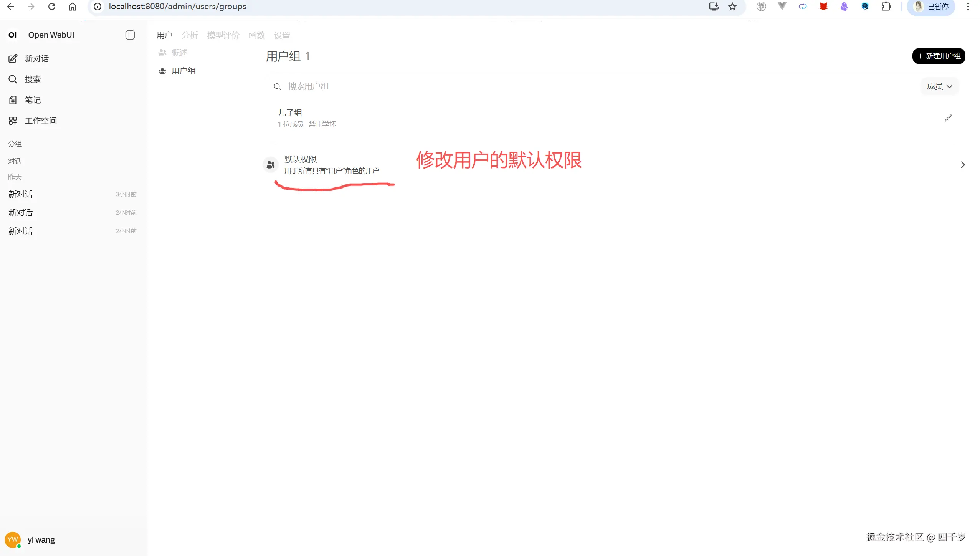Open the Chrome extensions puzzle menu
The height and width of the screenshot is (556, 980).
coord(886,6)
